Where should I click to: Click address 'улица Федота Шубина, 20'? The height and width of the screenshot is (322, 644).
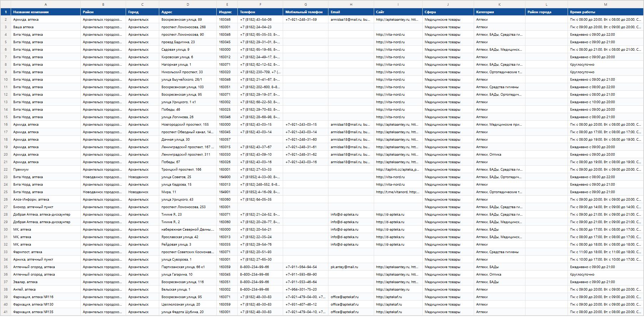coord(188,312)
